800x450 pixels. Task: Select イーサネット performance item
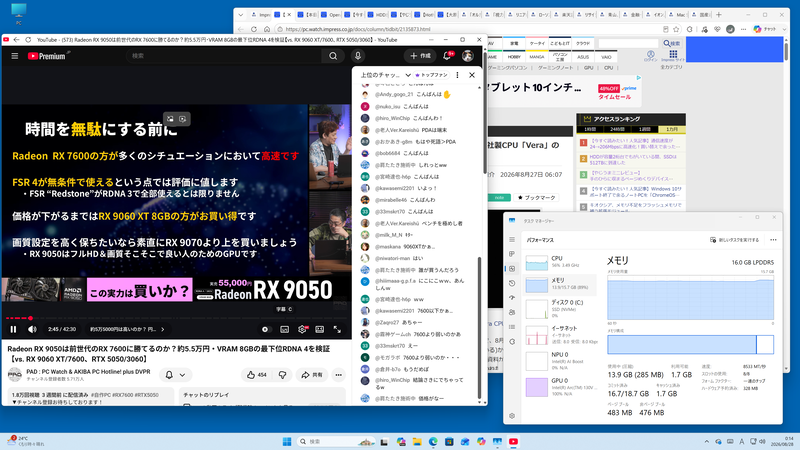(560, 335)
